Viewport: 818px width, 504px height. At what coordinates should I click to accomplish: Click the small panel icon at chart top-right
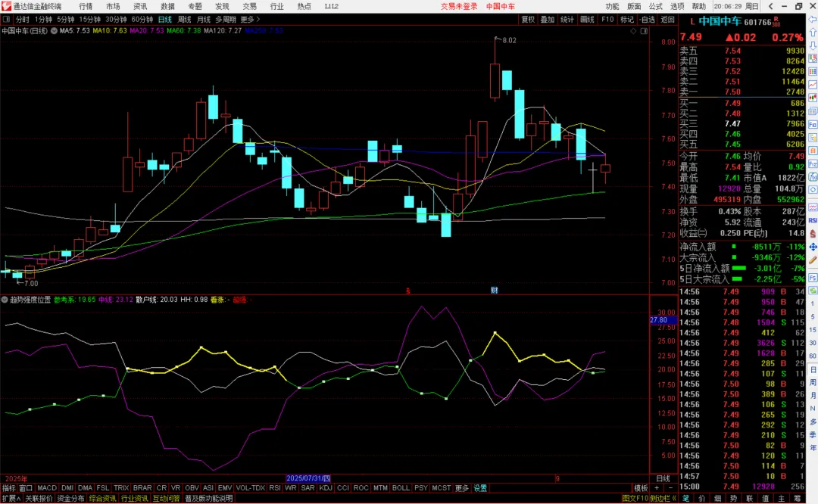click(x=644, y=31)
